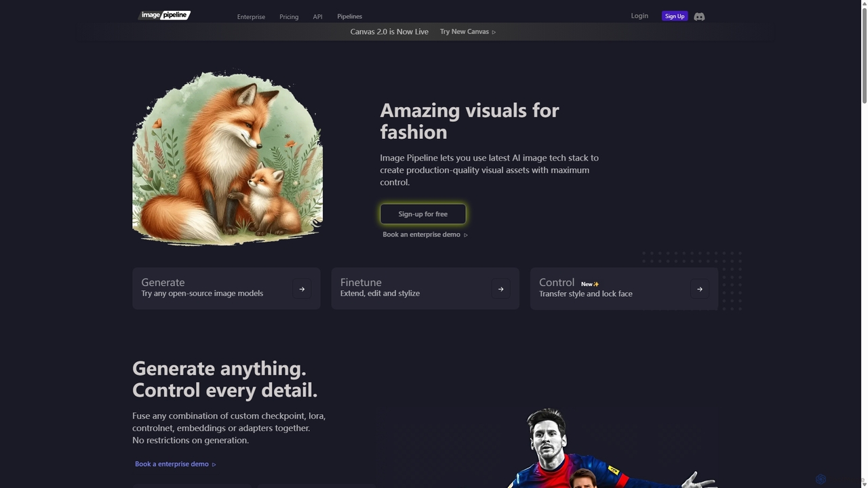The image size is (868, 488).
Task: Click Book a enterprise demo link
Action: click(176, 464)
